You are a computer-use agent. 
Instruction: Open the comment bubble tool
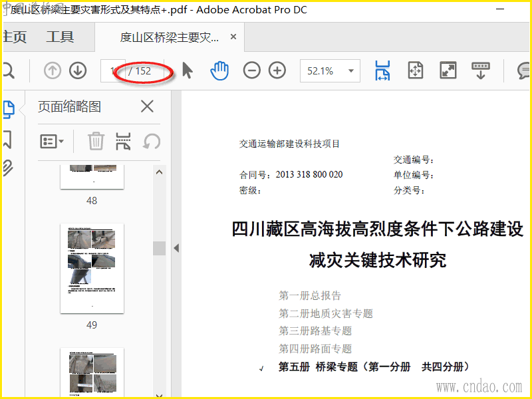tap(523, 71)
